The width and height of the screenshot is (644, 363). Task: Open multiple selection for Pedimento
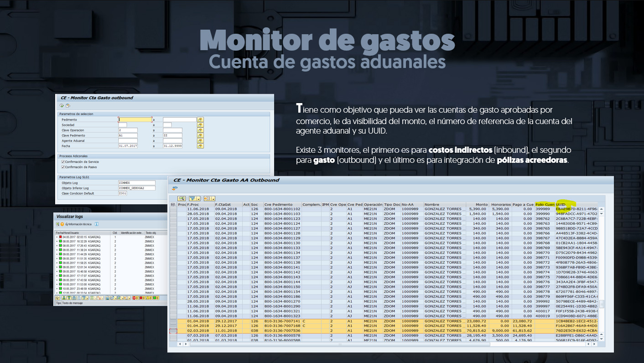pos(200,119)
